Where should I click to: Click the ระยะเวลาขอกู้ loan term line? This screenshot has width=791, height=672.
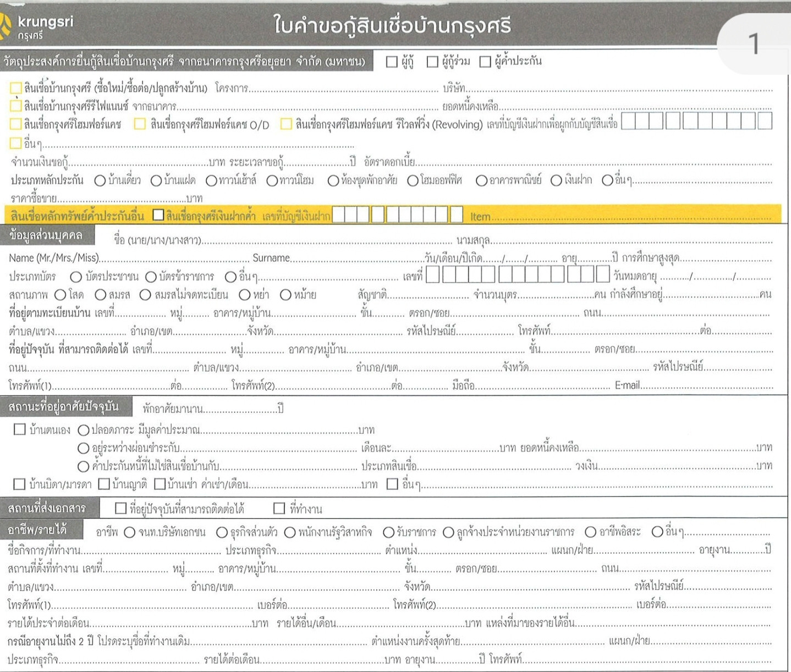316,163
